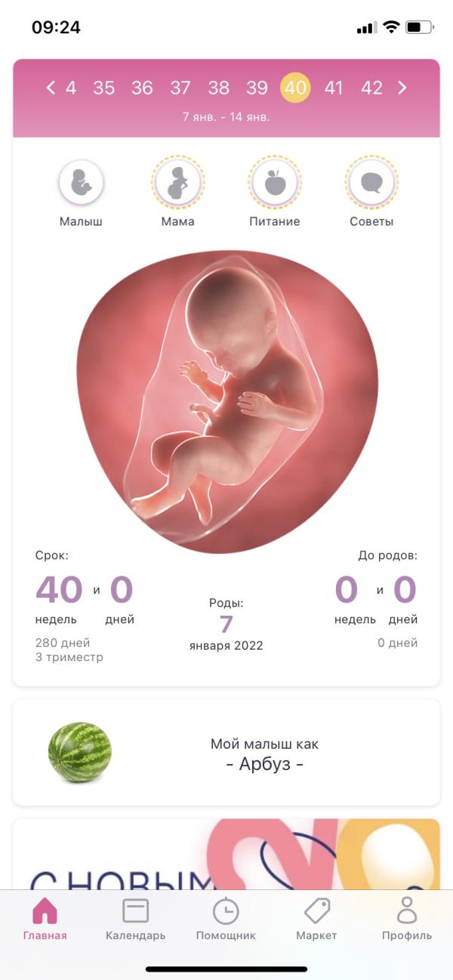Select week 36 in week selector
This screenshot has width=453, height=980.
click(142, 88)
